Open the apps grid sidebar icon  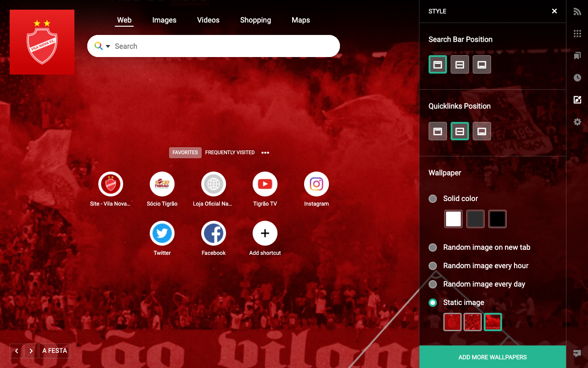(x=577, y=34)
